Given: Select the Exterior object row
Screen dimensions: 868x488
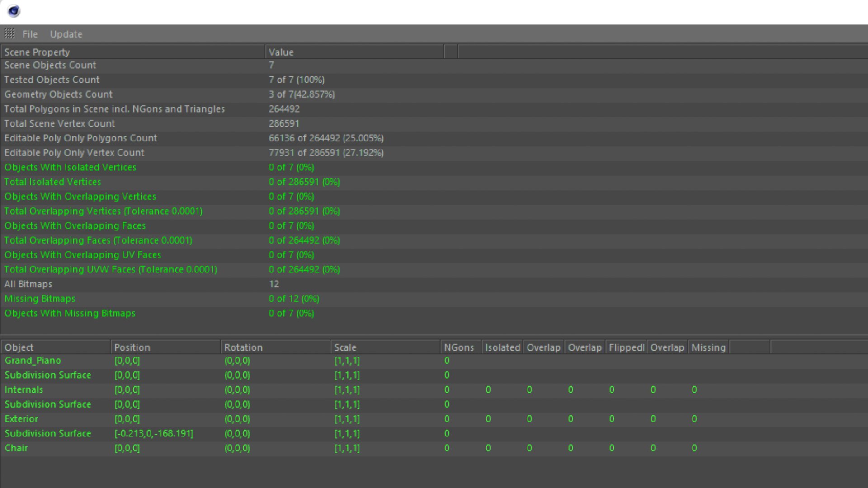Looking at the screenshot, I should (x=434, y=419).
